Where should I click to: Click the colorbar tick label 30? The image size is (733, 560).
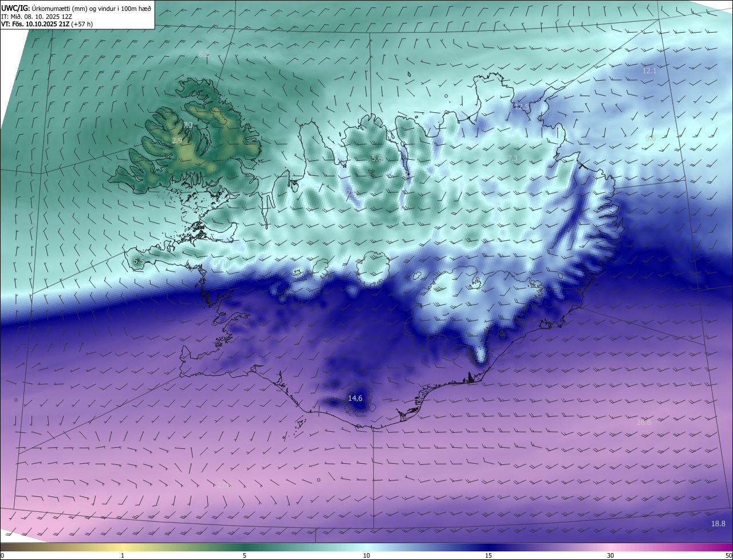click(x=610, y=555)
